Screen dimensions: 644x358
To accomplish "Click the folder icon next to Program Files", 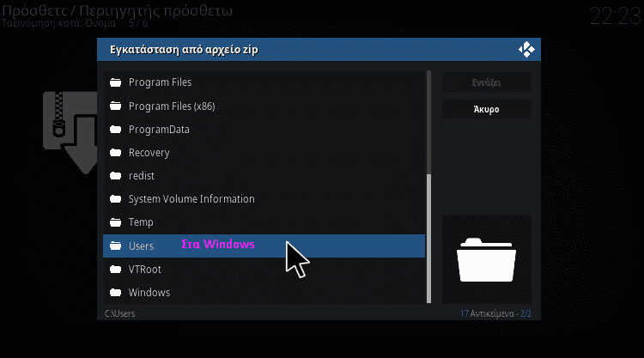I will [115, 82].
